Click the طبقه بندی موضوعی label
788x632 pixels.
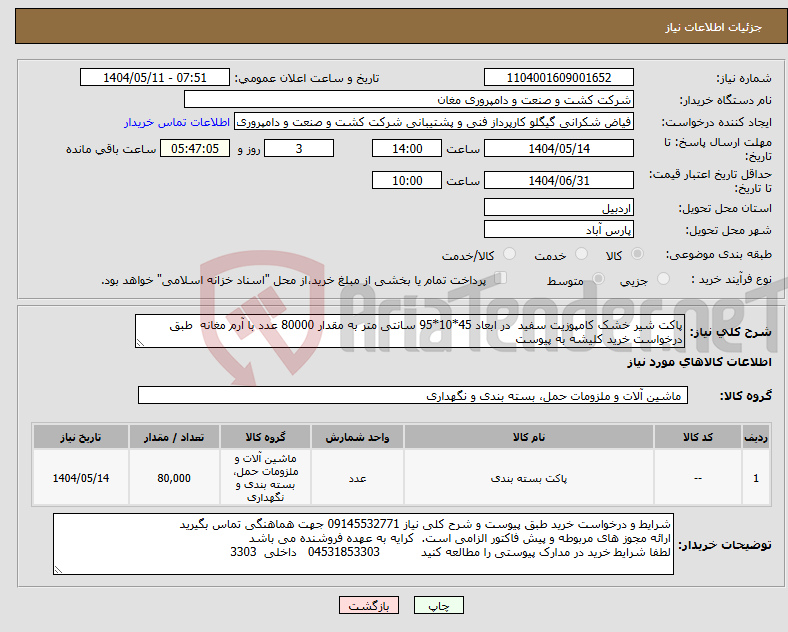pyautogui.click(x=719, y=255)
